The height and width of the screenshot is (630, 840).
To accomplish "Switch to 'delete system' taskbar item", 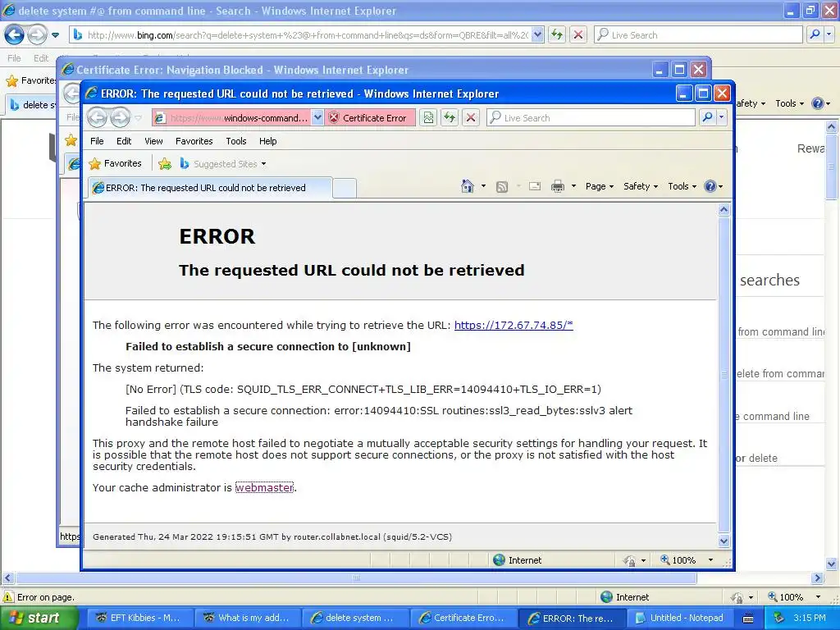I will click(355, 618).
